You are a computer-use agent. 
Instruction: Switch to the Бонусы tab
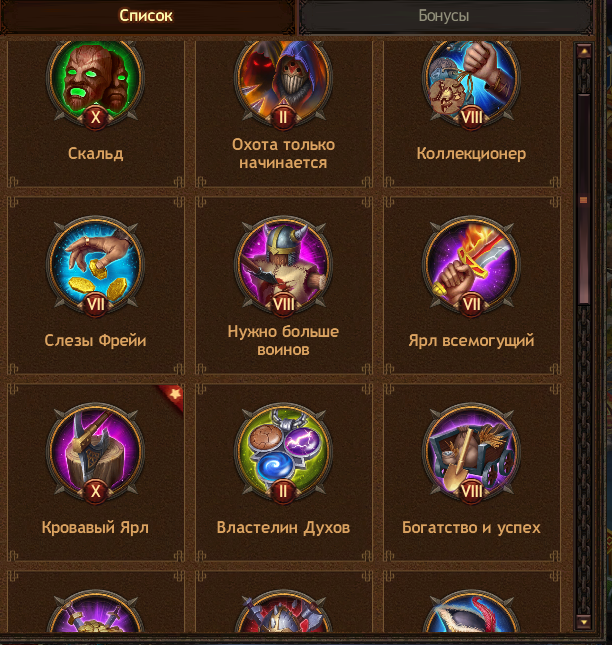[x=444, y=16]
